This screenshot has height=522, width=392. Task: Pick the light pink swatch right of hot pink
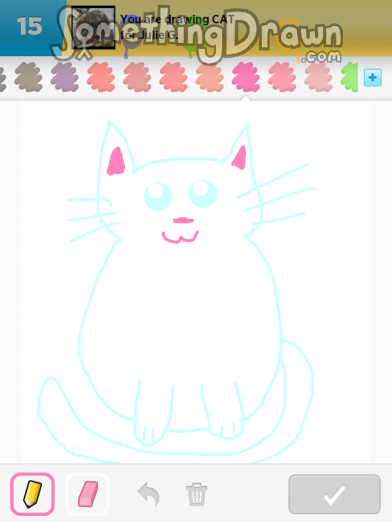coord(282,77)
